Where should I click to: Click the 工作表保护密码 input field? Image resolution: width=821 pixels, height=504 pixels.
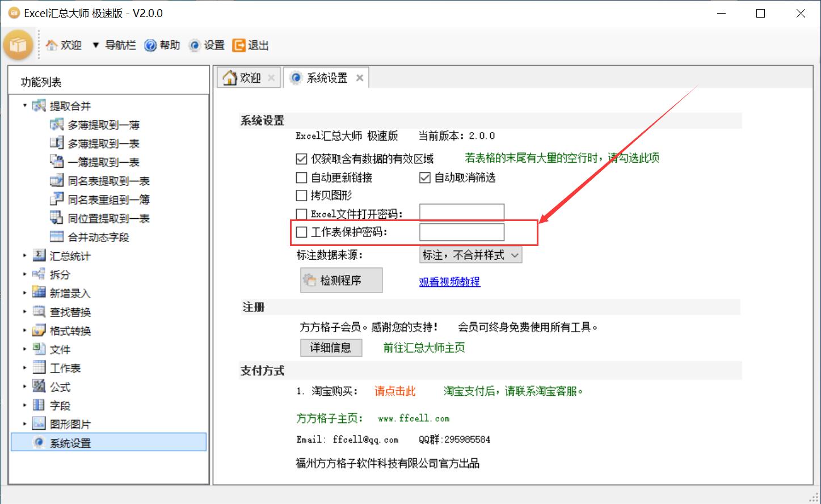click(462, 232)
